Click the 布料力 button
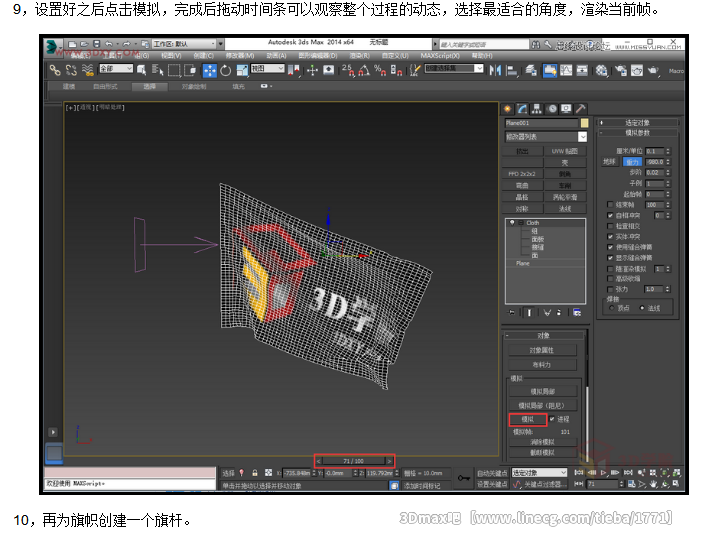 point(542,365)
